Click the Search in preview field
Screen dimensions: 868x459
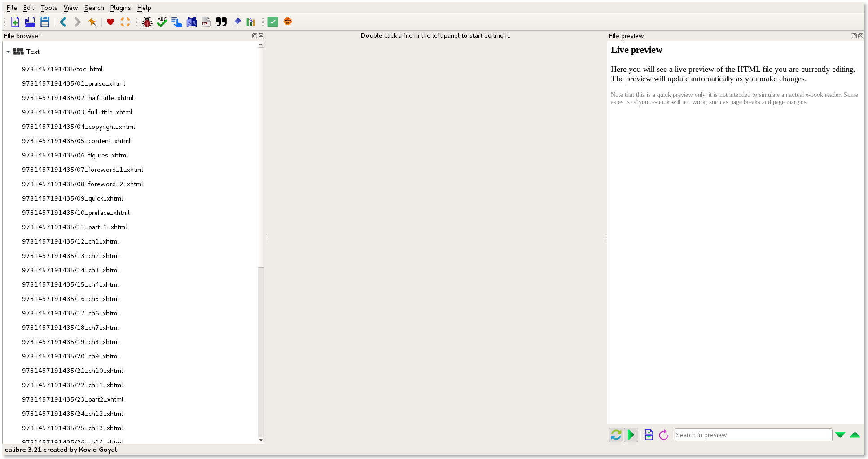click(x=753, y=435)
